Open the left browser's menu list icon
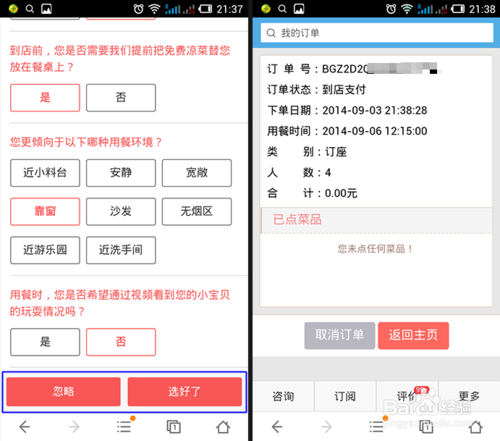This screenshot has width=500, height=441. pos(124,427)
